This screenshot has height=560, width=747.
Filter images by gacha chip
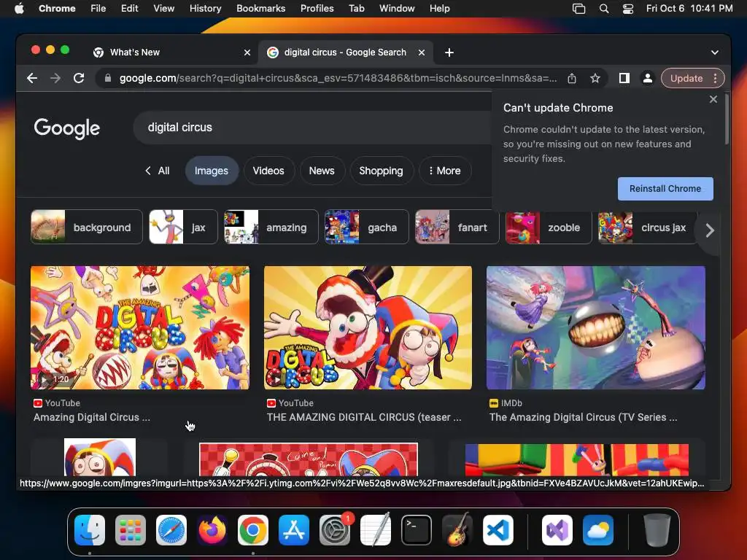pyautogui.click(x=366, y=227)
